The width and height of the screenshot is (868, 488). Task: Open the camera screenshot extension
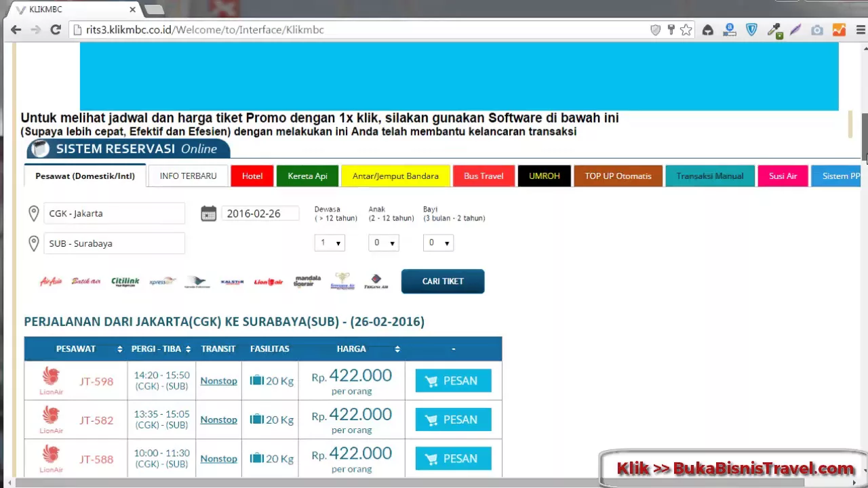817,30
